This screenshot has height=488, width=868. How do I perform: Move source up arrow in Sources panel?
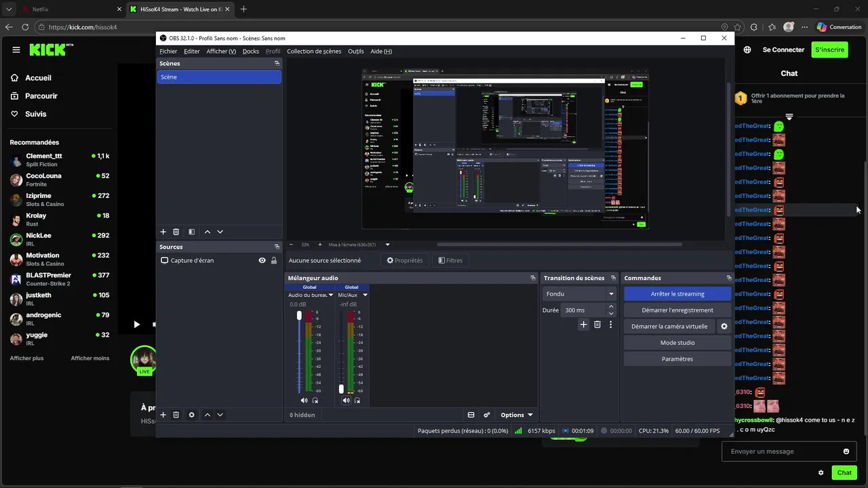208,415
